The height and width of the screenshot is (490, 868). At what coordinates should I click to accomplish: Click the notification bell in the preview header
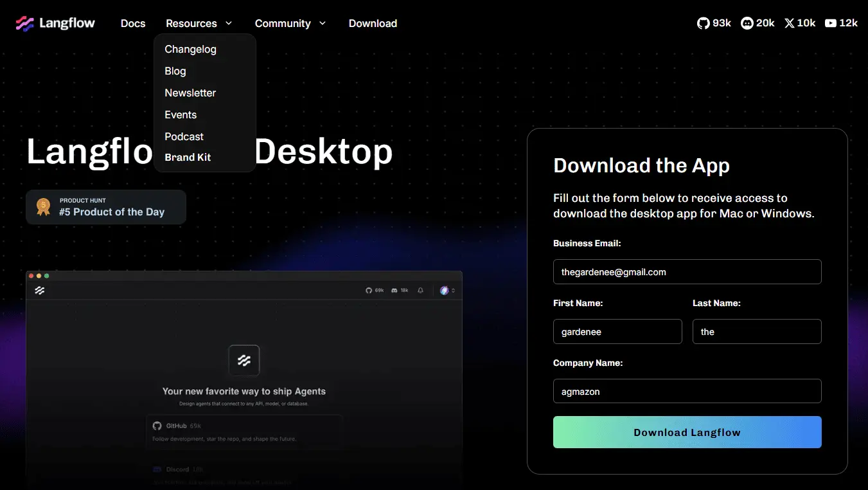(x=421, y=291)
